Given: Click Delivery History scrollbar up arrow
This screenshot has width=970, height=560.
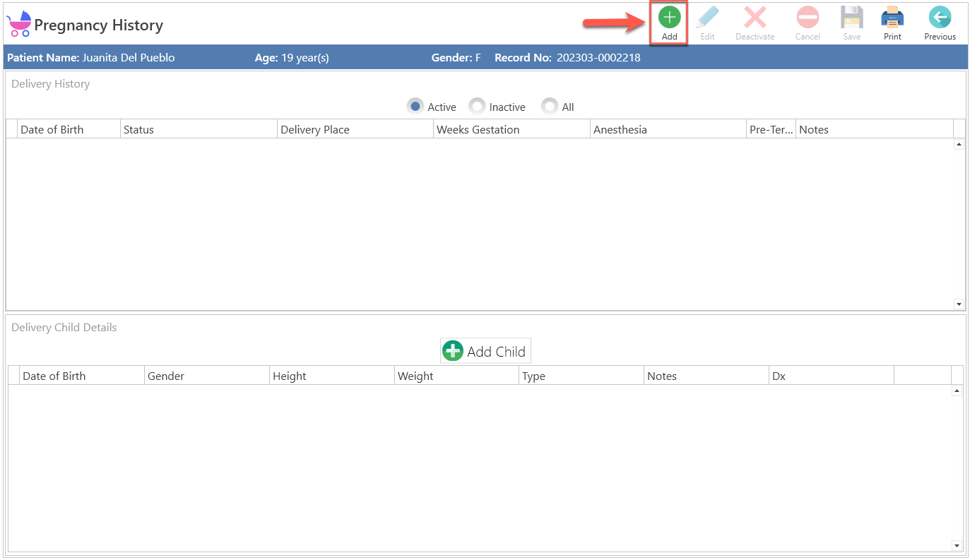Looking at the screenshot, I should pyautogui.click(x=959, y=144).
